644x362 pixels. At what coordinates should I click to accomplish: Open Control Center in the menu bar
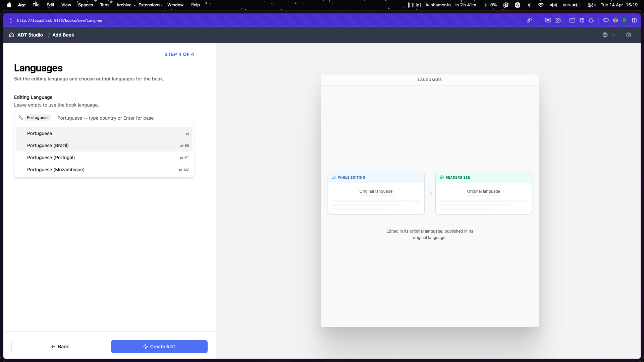(x=590, y=5)
